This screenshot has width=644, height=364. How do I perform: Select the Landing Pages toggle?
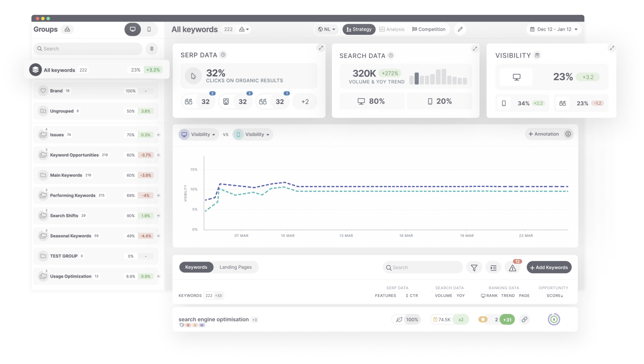click(236, 267)
